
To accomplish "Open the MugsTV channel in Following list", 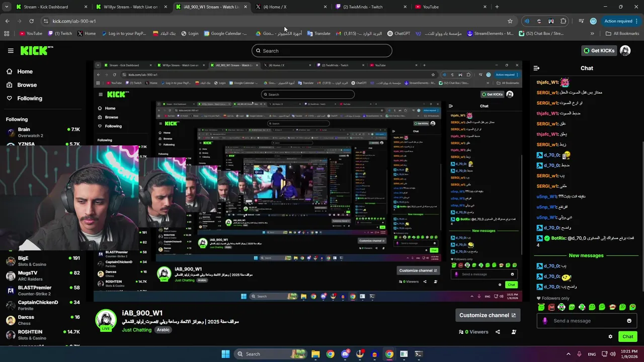I will coord(43,276).
